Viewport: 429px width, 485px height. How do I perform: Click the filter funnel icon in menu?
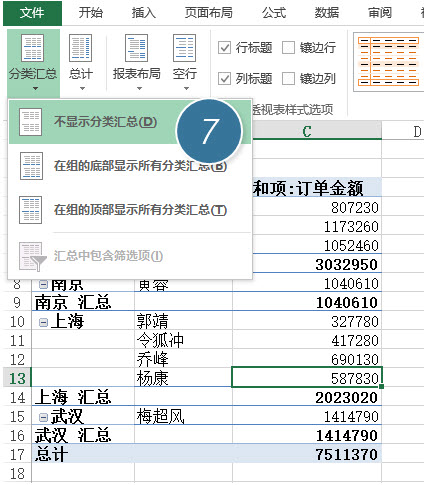32,256
